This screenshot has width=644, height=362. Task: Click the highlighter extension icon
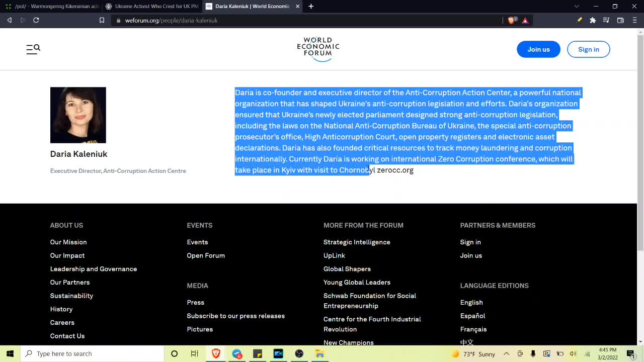[x=580, y=21]
